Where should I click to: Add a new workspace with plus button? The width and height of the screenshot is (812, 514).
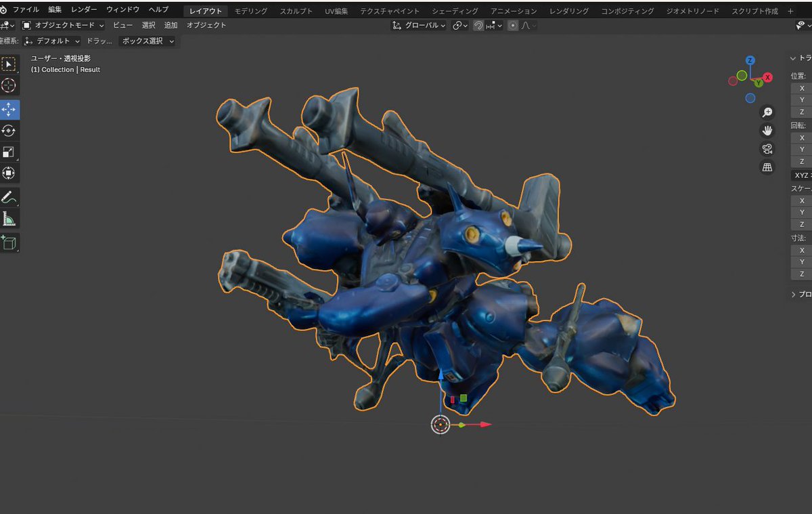(x=790, y=12)
